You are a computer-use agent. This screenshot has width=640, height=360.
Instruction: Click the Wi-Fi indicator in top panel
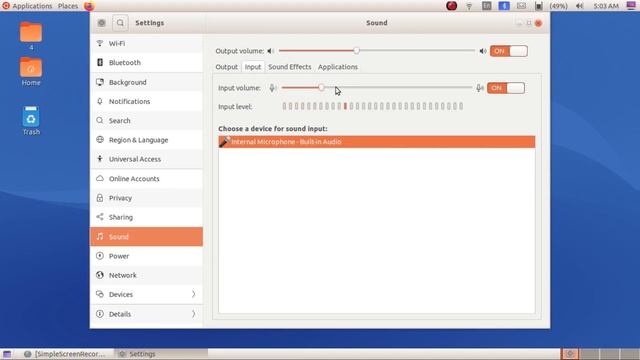[x=469, y=6]
